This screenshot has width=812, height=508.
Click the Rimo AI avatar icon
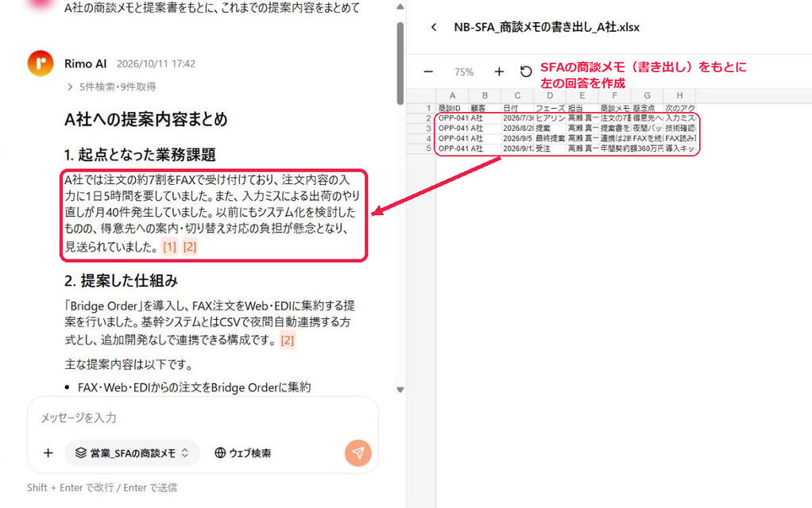pyautogui.click(x=41, y=63)
